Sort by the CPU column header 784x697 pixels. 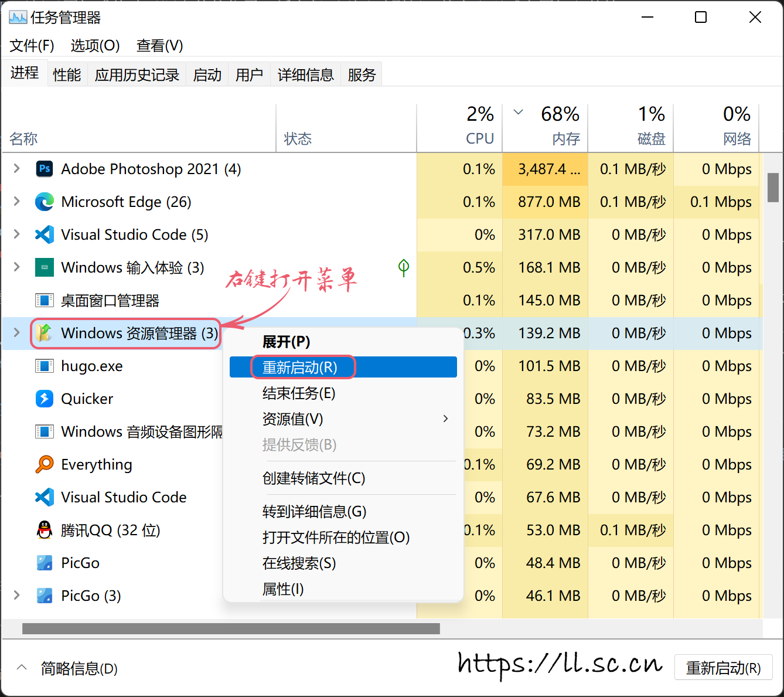459,128
